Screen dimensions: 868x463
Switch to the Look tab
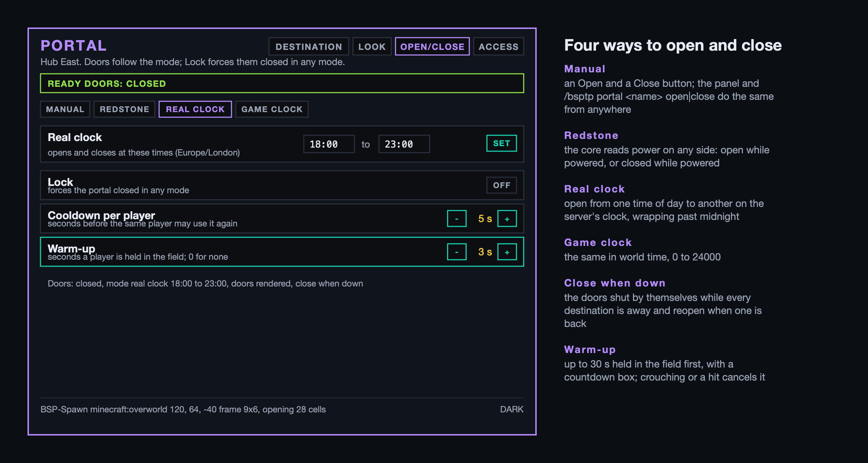(x=372, y=46)
